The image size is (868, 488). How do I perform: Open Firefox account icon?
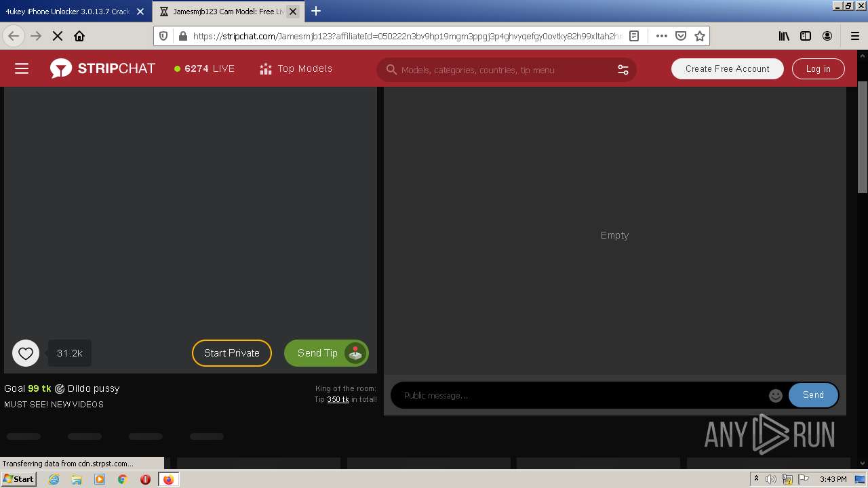[827, 36]
